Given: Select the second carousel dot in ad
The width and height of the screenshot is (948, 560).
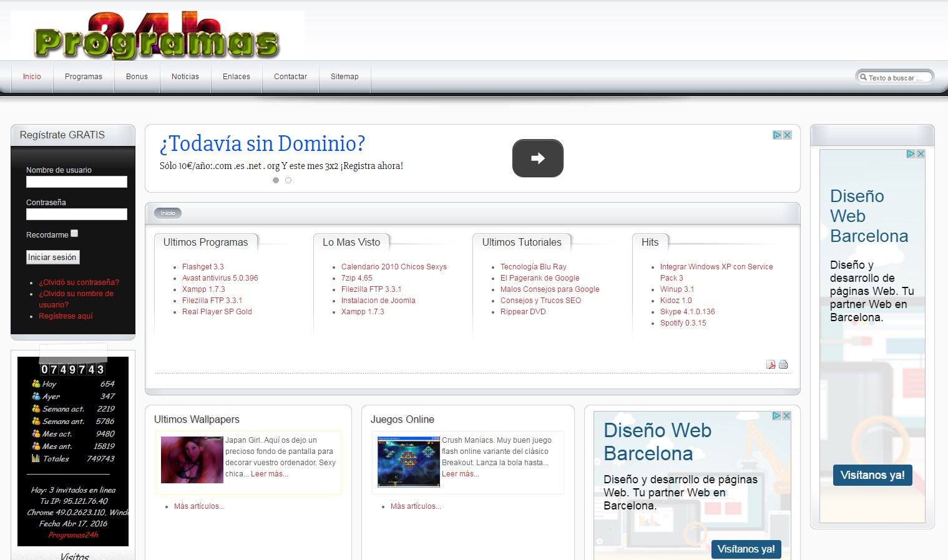Looking at the screenshot, I should click(x=288, y=180).
